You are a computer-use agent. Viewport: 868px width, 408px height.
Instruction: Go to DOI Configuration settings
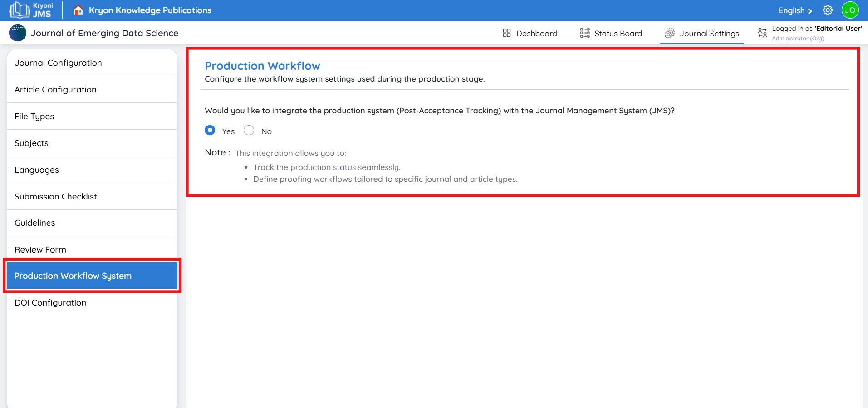50,303
